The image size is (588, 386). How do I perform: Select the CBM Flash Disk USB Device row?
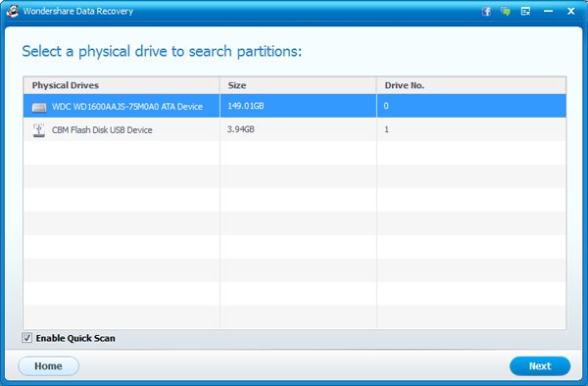(295, 129)
